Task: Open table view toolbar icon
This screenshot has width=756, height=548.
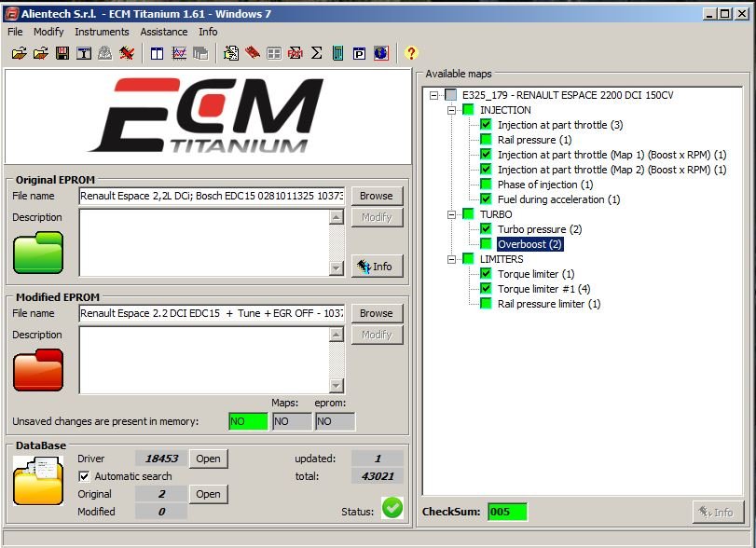Action: tap(158, 53)
